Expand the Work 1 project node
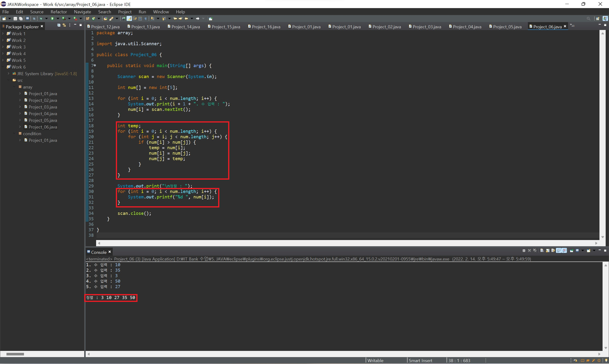Viewport: 609px width, 364px height. [3, 34]
